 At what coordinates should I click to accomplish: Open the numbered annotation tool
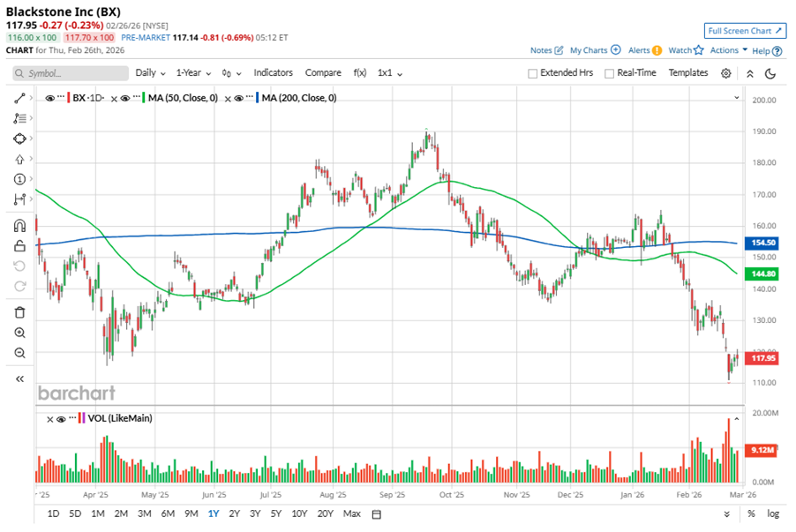[x=19, y=179]
